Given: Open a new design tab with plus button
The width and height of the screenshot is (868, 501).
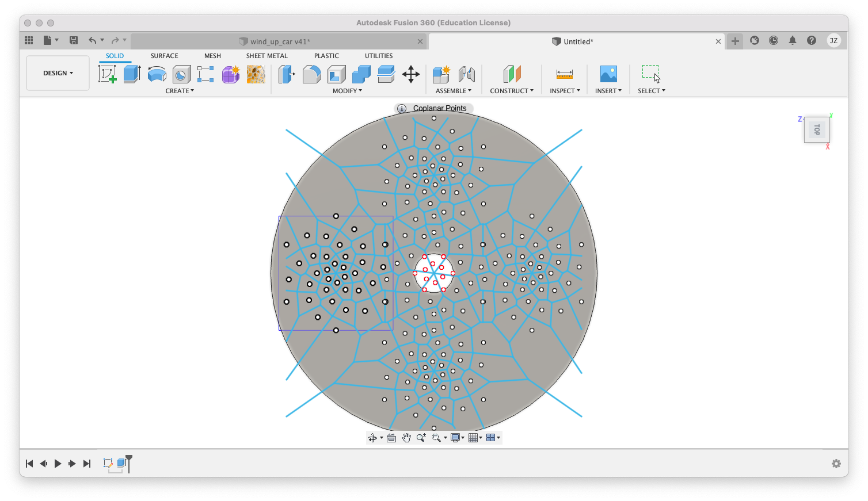Looking at the screenshot, I should coord(735,41).
